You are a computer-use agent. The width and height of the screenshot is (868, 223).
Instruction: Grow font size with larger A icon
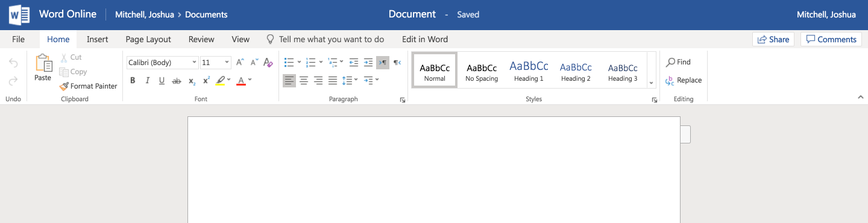(x=240, y=62)
